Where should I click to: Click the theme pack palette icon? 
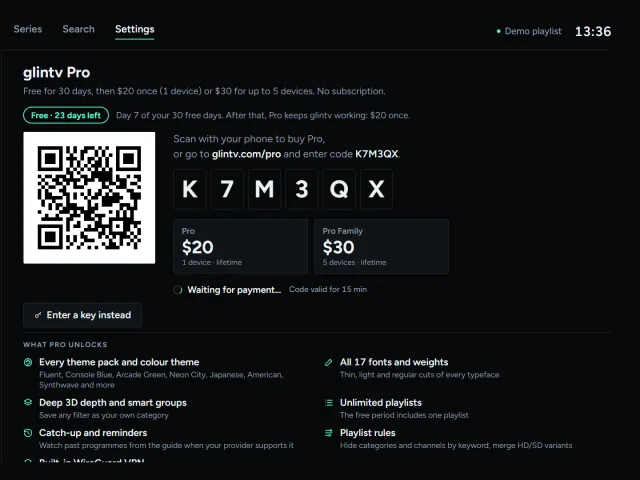coord(28,362)
